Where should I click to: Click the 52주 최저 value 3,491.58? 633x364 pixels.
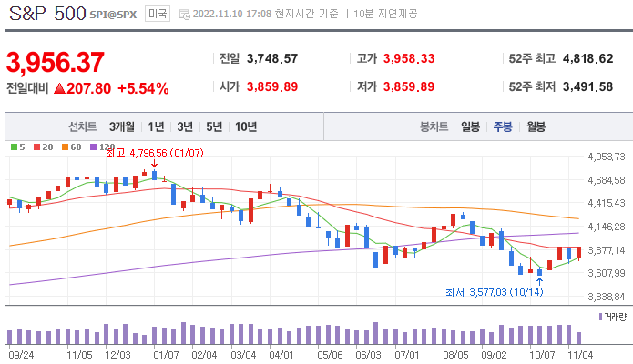[587, 86]
